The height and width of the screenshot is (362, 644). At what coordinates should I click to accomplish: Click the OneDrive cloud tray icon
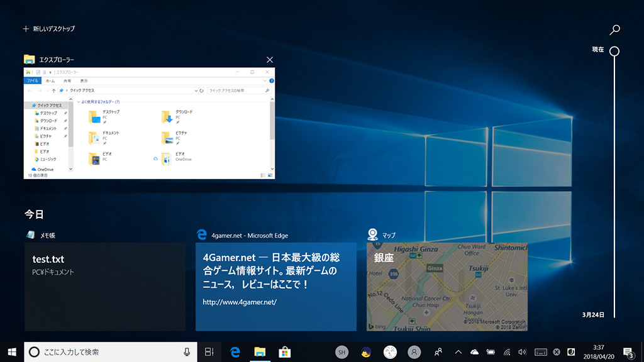point(474,352)
